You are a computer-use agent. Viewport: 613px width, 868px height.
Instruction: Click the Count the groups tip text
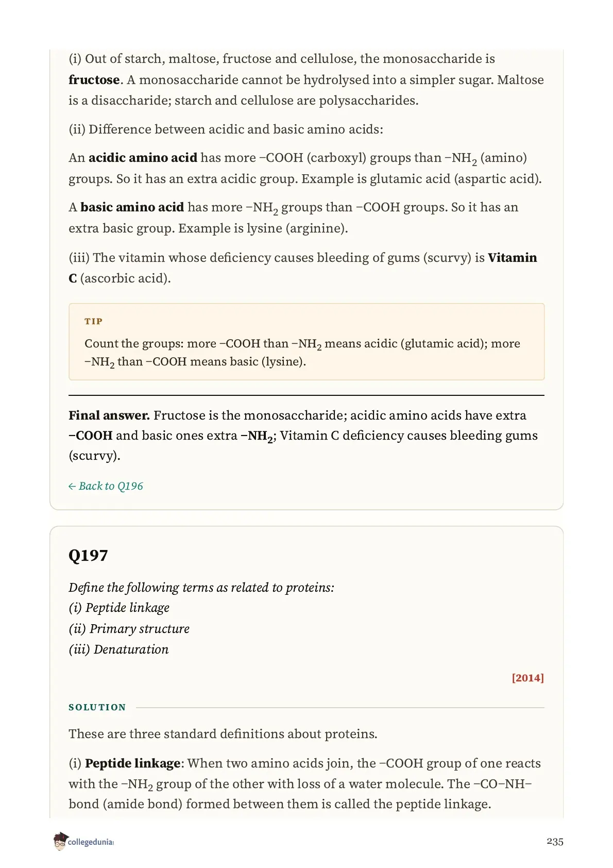(x=302, y=353)
